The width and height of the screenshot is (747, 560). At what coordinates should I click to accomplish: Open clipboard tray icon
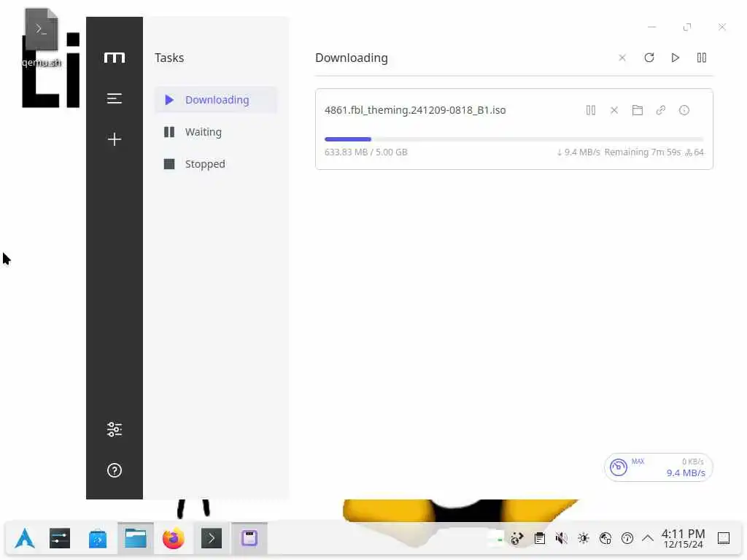tap(540, 539)
